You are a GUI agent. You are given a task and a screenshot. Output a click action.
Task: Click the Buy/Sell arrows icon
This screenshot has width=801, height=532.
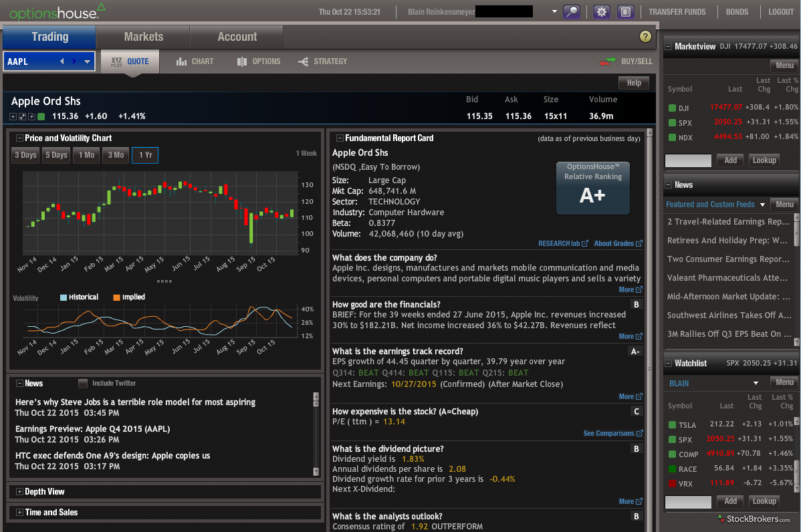pyautogui.click(x=607, y=61)
